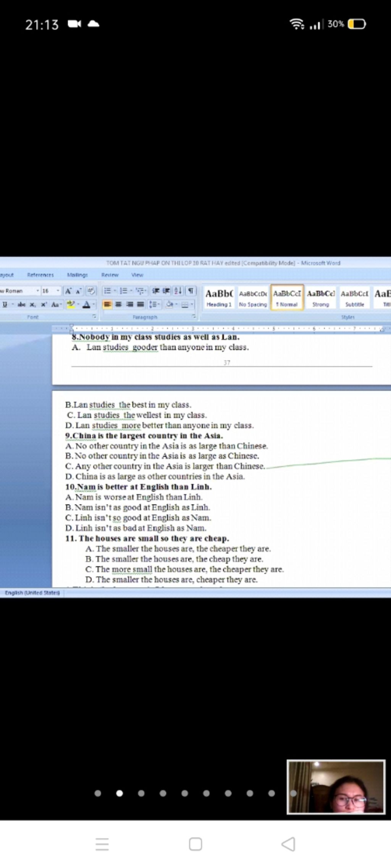Increase the paragraph indent
The height and width of the screenshot is (868, 391).
point(166,291)
